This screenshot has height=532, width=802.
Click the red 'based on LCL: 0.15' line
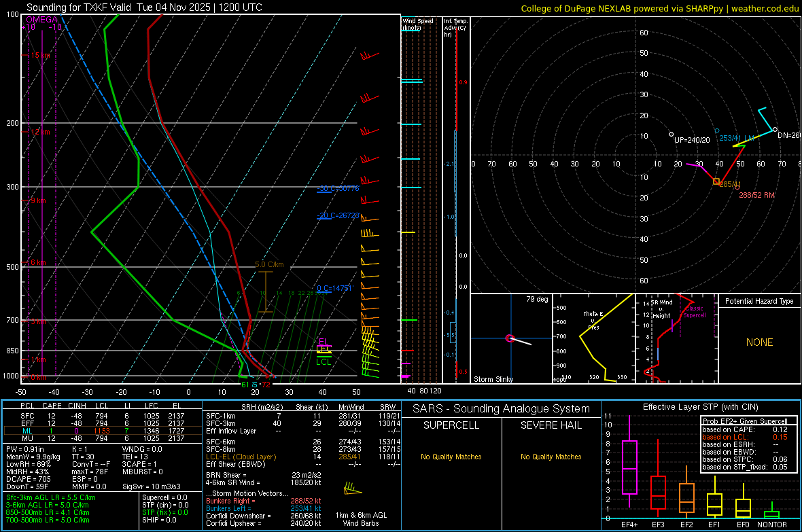tap(745, 437)
